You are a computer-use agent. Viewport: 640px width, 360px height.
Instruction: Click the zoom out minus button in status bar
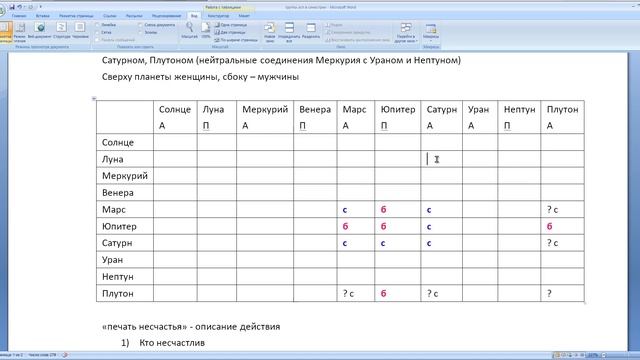pyautogui.click(x=604, y=355)
